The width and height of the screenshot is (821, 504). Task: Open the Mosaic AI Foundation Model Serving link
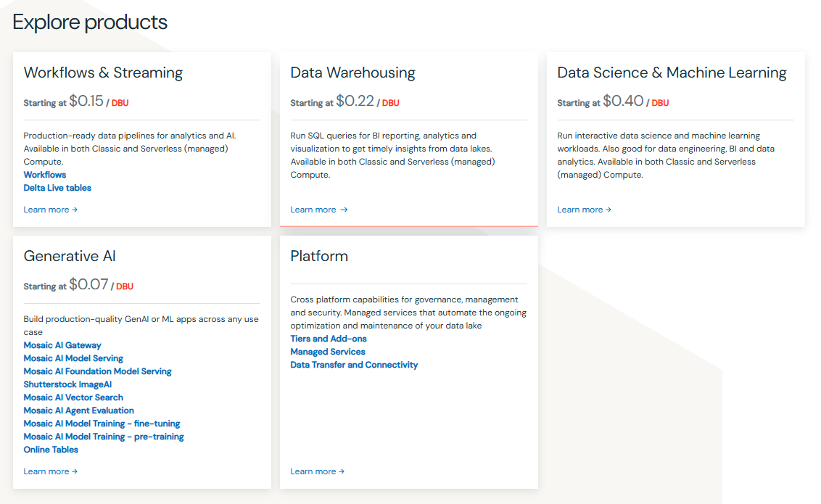(98, 371)
